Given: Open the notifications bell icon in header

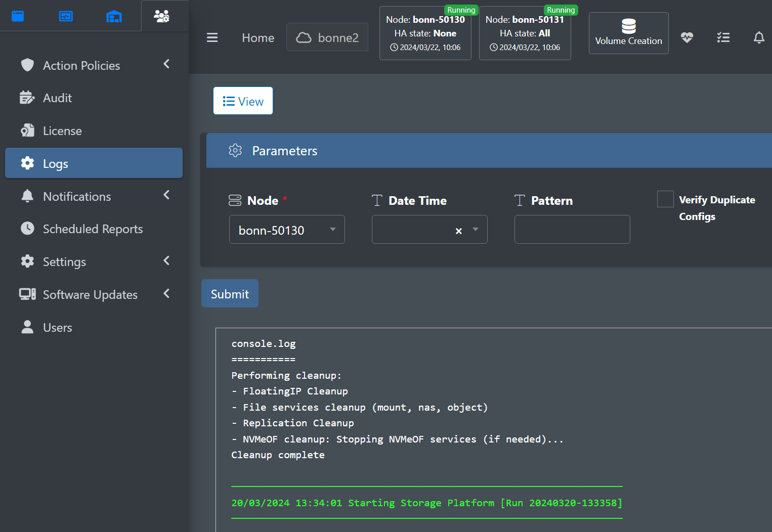Looking at the screenshot, I should click(x=758, y=37).
